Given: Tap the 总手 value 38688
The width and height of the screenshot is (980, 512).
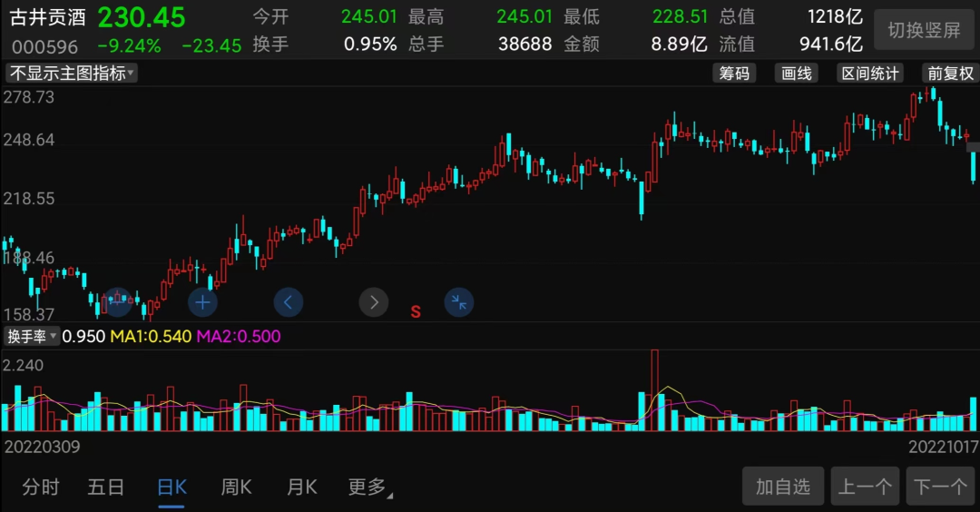Looking at the screenshot, I should click(525, 44).
